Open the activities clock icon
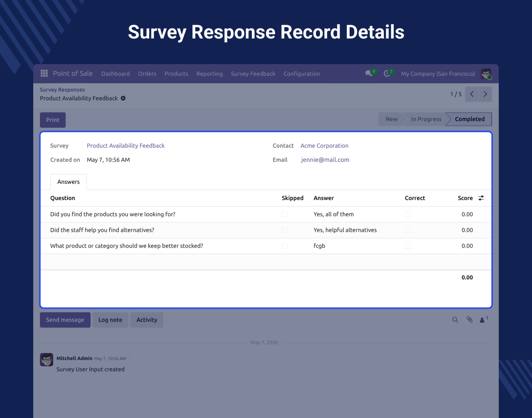Image resolution: width=532 pixels, height=418 pixels. tap(387, 73)
